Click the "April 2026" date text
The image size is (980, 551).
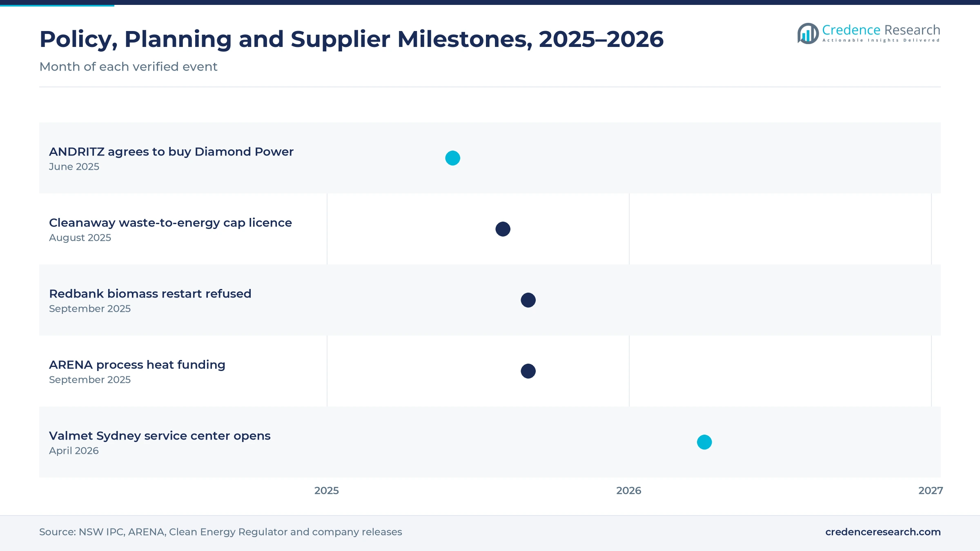[74, 451]
